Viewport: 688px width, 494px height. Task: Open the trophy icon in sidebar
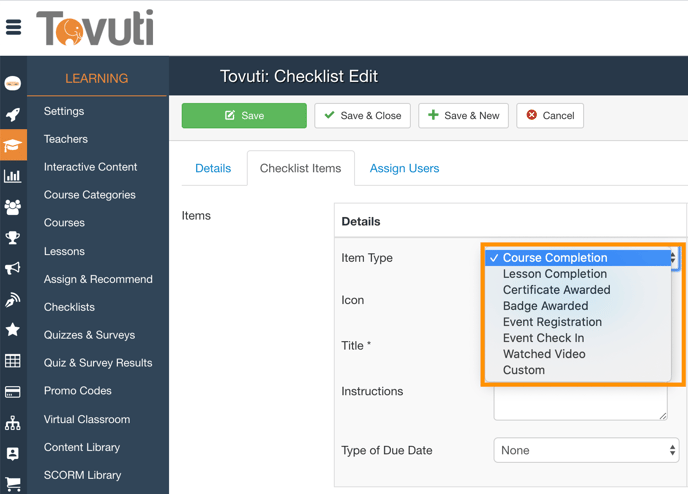[13, 238]
